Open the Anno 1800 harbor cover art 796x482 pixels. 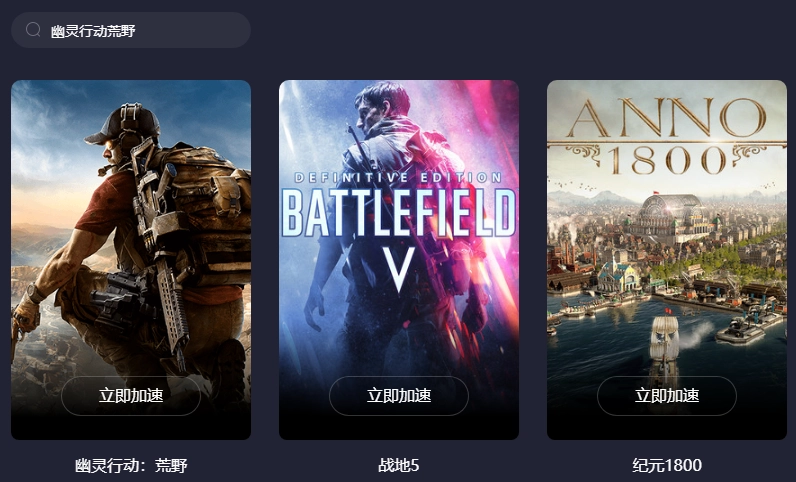click(667, 260)
